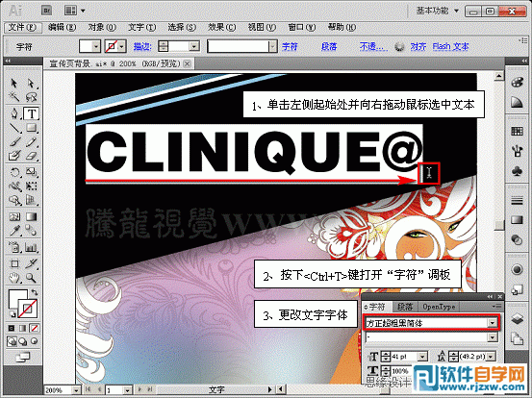
Task: Set fill mode to Gradient
Action: click(23, 328)
